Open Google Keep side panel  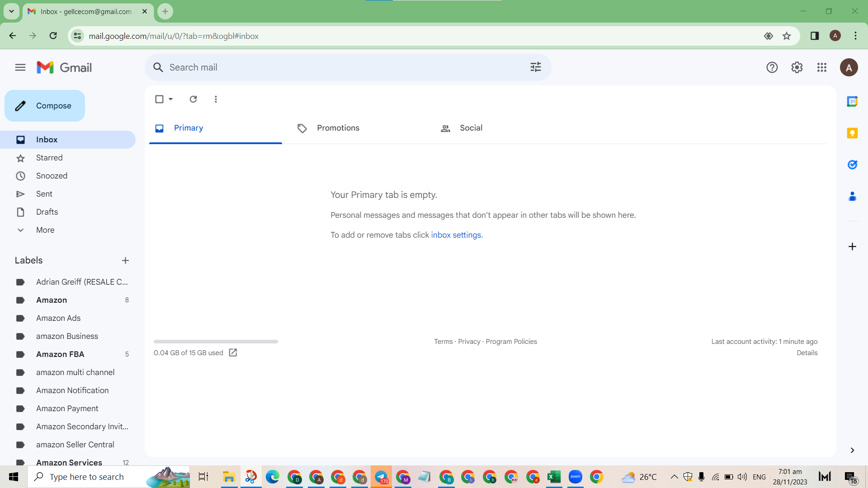852,133
